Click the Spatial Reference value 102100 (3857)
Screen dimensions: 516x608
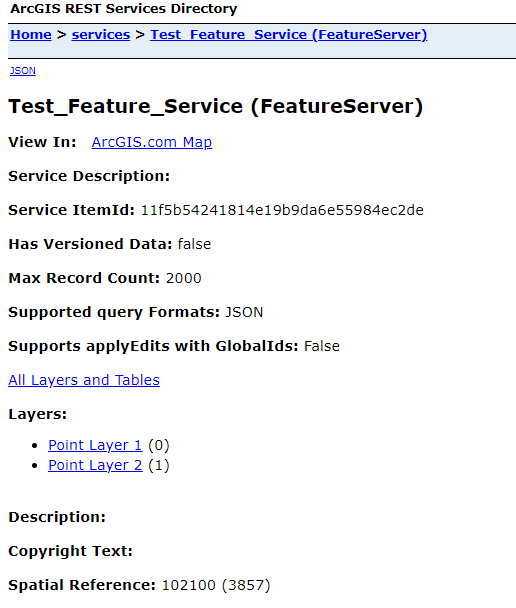(x=216, y=585)
